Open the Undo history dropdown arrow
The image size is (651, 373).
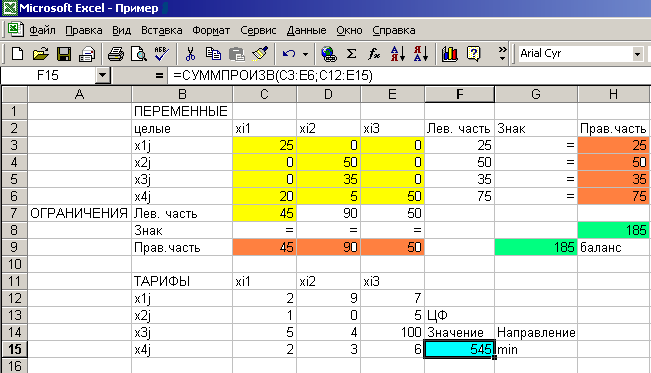point(306,54)
